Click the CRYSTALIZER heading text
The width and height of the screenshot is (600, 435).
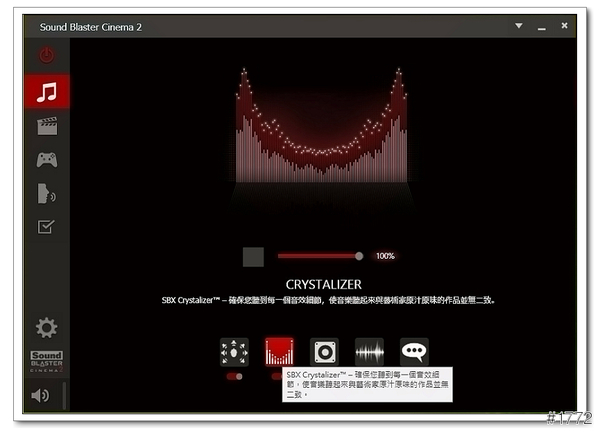pyautogui.click(x=323, y=284)
